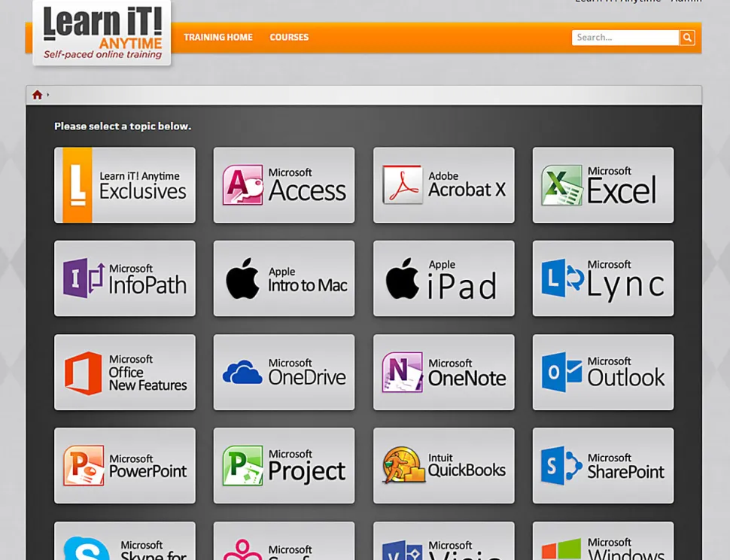The width and height of the screenshot is (730, 560).
Task: Choose the OneNote course title
Action: point(467,378)
